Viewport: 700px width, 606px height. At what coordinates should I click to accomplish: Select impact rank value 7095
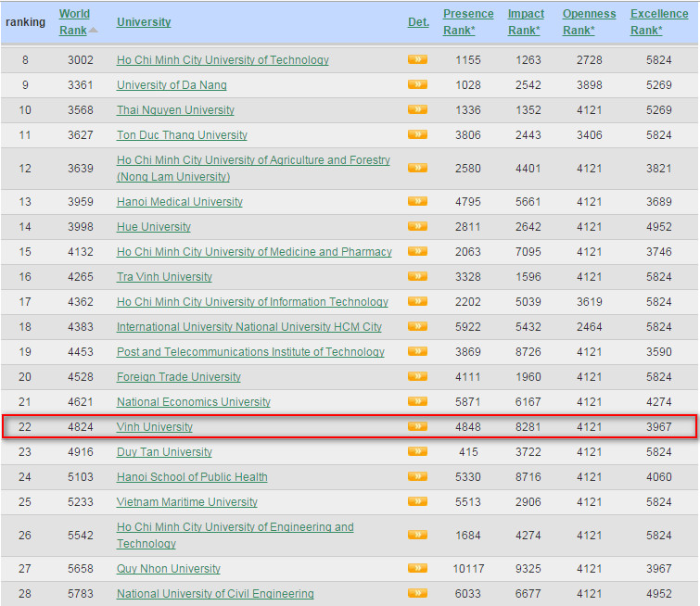pos(528,252)
